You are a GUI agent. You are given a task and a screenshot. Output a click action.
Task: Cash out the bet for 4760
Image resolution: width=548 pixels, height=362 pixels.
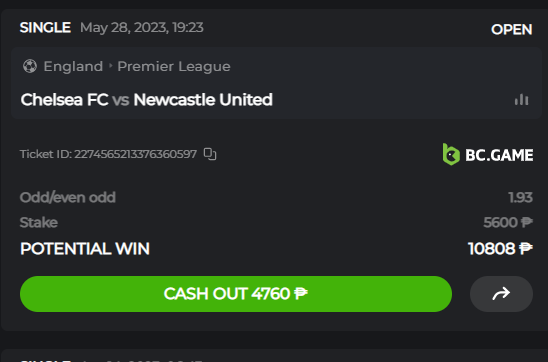point(236,294)
